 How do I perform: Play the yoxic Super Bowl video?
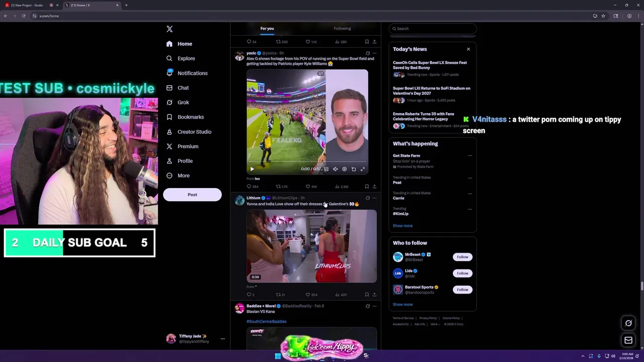[x=252, y=169]
